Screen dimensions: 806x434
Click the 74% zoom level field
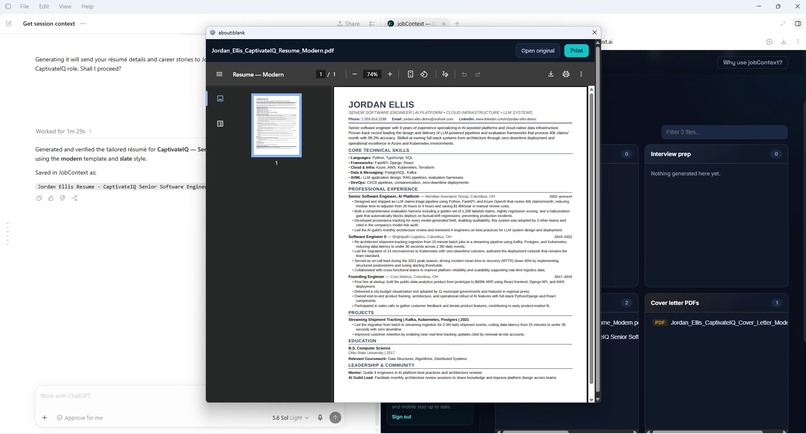(x=372, y=74)
